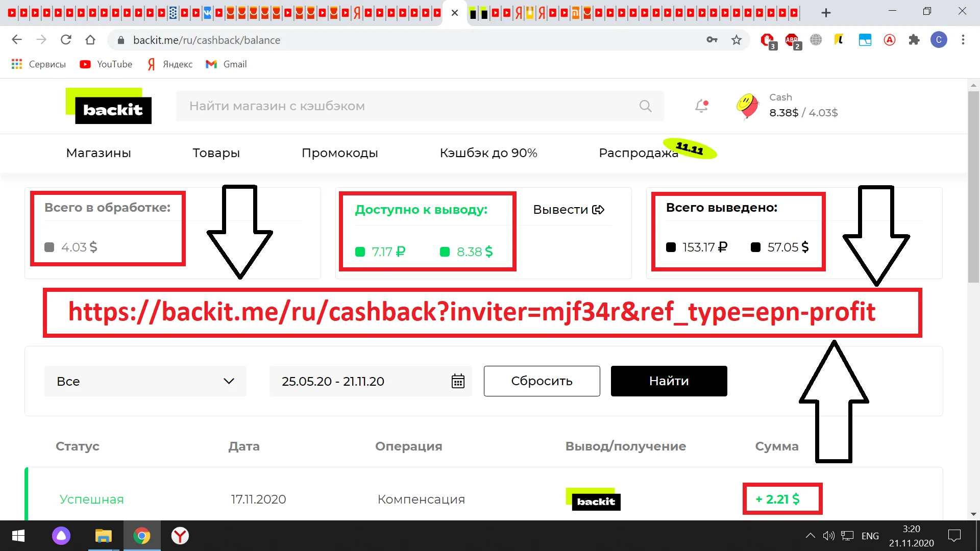Bookmark page with the star icon
Image resolution: width=980 pixels, height=551 pixels.
736,40
